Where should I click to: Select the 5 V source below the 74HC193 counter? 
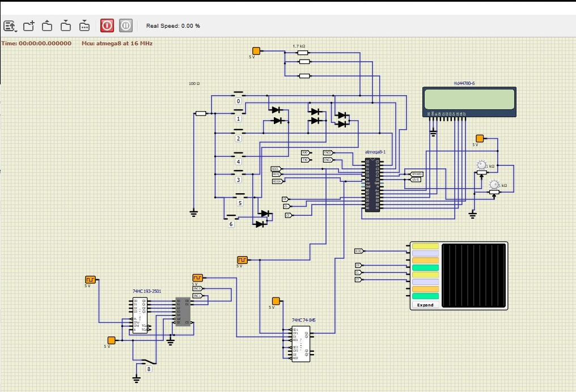pos(111,340)
